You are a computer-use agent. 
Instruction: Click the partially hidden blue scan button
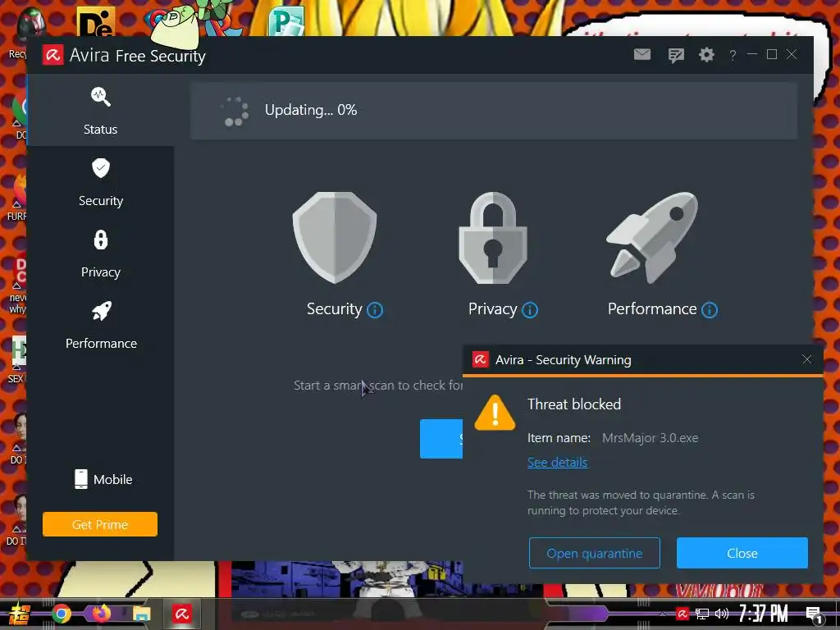(441, 439)
